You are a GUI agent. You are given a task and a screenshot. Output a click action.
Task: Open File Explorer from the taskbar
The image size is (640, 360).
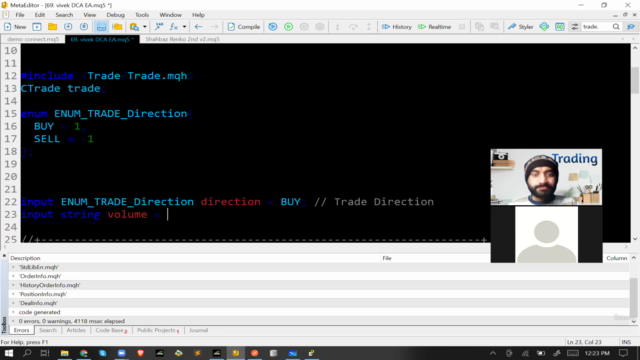pos(64,353)
